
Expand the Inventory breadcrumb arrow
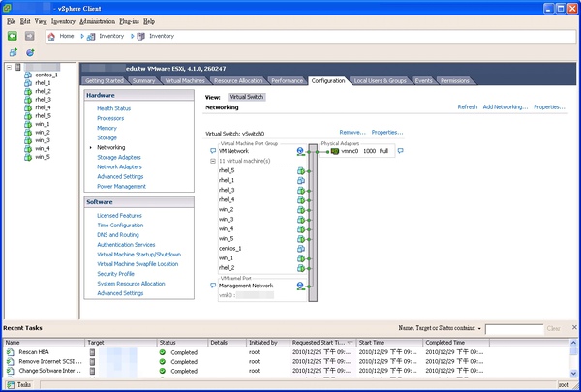[132, 37]
